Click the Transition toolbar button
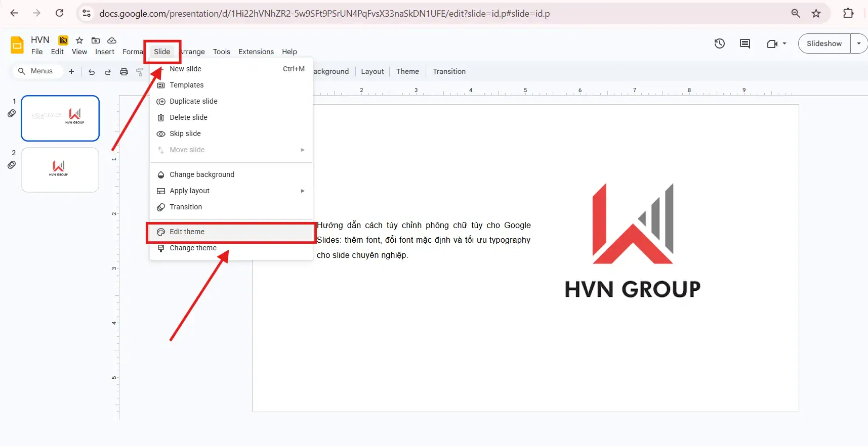 (x=449, y=71)
